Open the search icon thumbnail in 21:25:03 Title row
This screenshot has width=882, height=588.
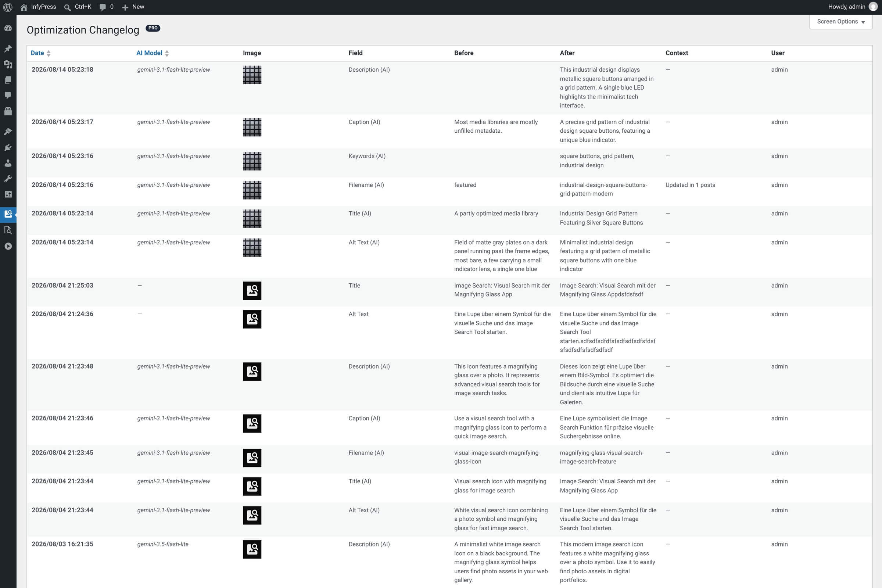[252, 291]
